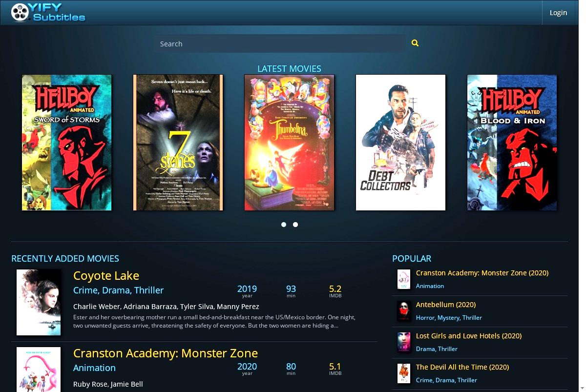
Task: Click Cranston Academy poster in recent list
Action: 39,370
